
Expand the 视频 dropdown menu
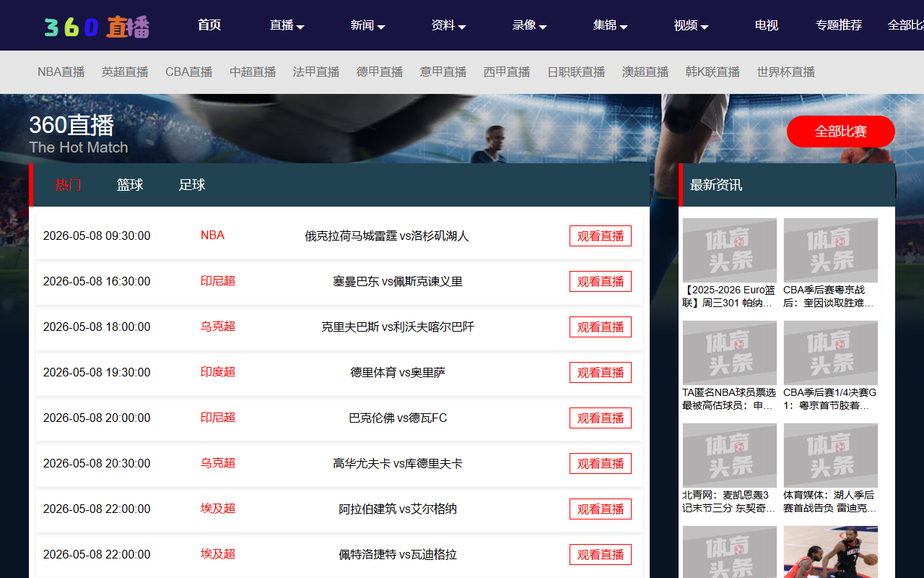tap(691, 25)
